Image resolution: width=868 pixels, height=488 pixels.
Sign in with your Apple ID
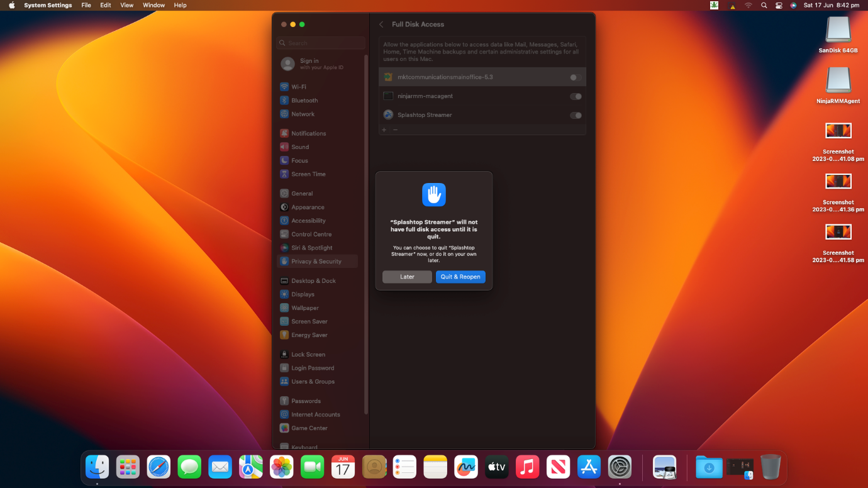pyautogui.click(x=318, y=64)
